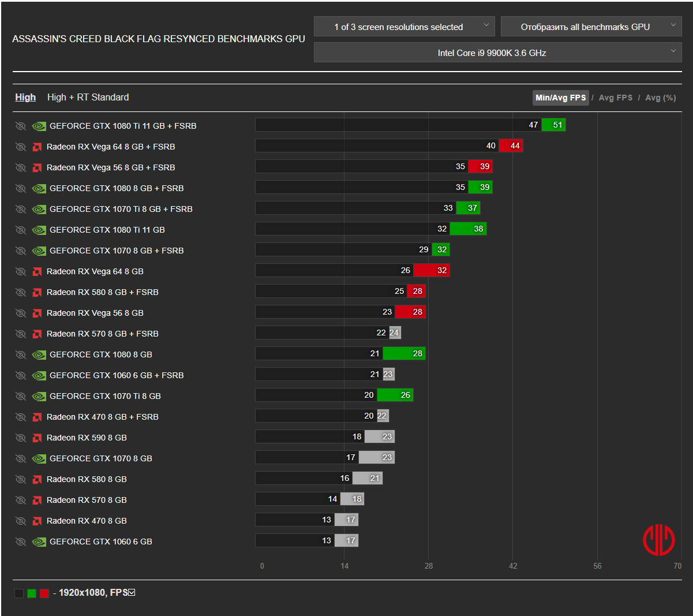
Task: Click AMD logo beside RX Vega 56 8 GB + FSRB
Action: 37,167
